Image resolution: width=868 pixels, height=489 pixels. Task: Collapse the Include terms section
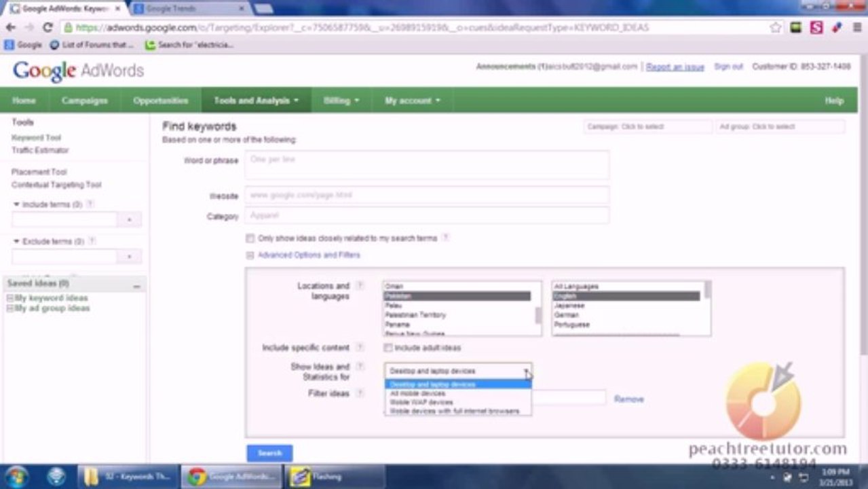point(17,204)
